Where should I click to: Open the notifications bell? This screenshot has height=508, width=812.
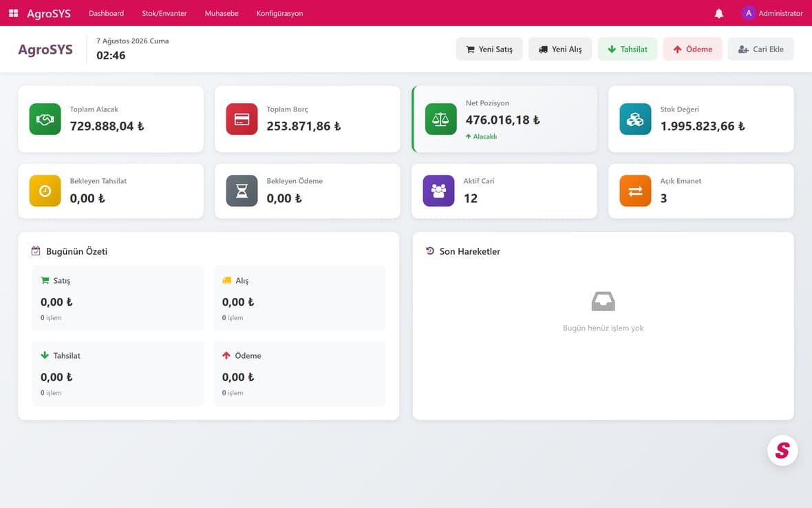719,14
